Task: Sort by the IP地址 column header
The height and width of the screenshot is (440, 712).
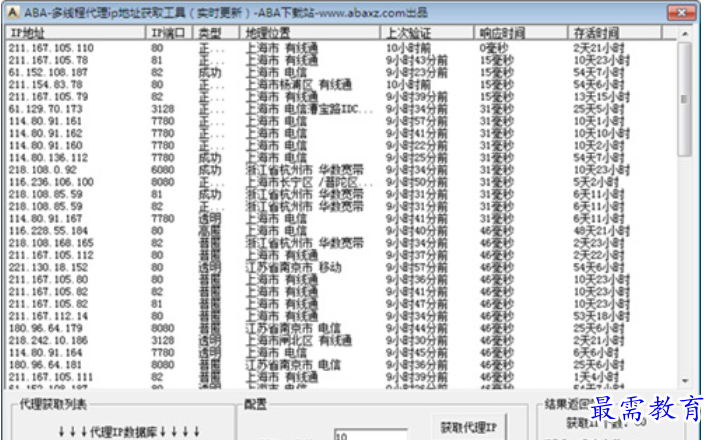Action: (x=75, y=33)
